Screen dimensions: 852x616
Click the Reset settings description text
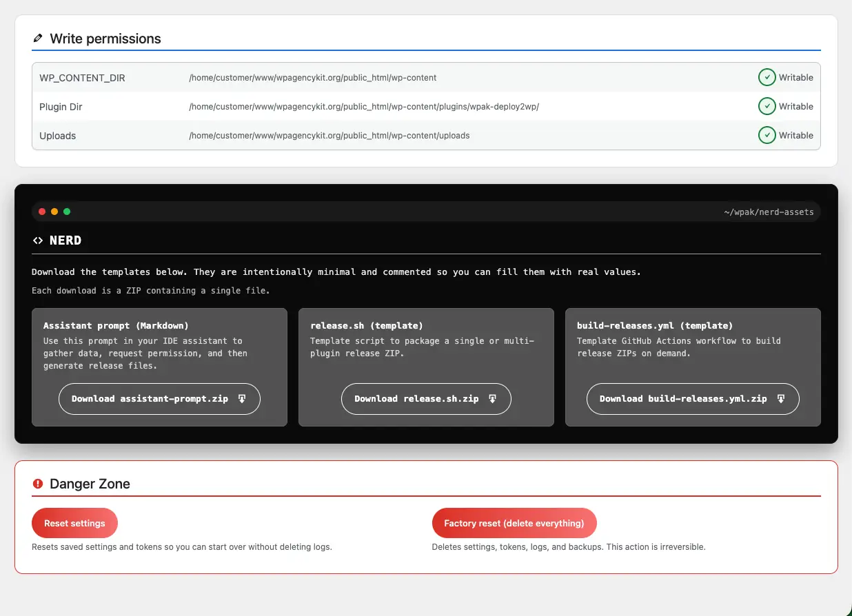point(182,547)
